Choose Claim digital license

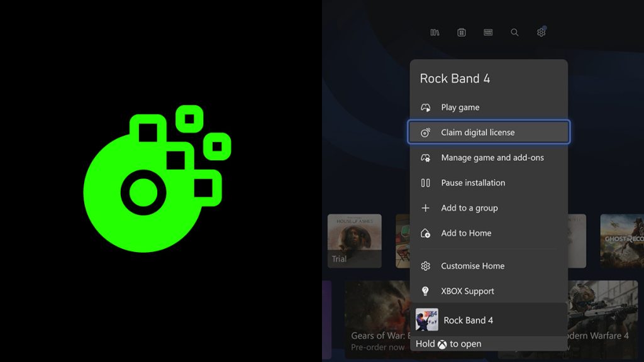489,132
